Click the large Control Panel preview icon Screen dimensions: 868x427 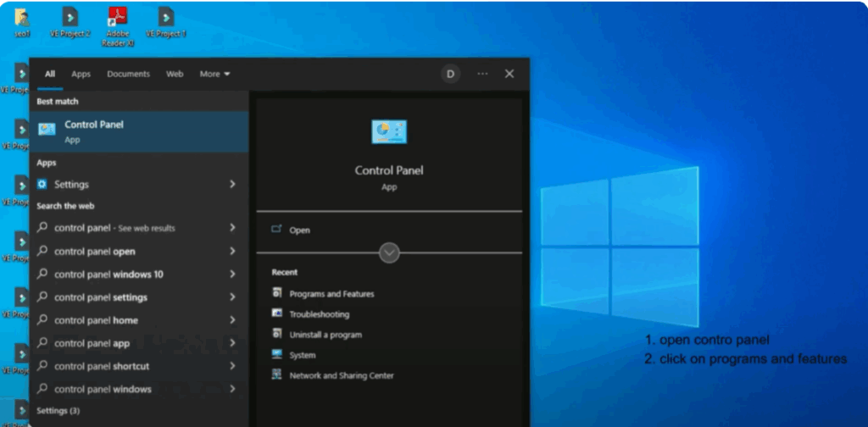coord(389,131)
